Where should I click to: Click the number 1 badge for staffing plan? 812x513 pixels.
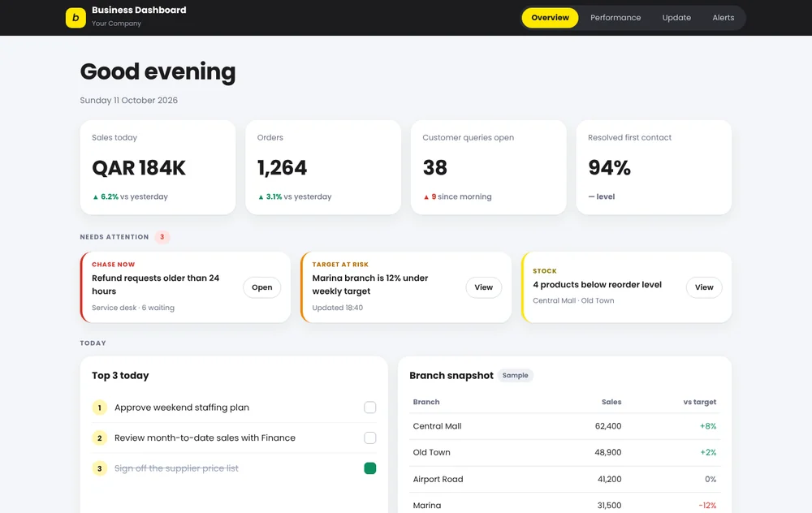tap(99, 407)
